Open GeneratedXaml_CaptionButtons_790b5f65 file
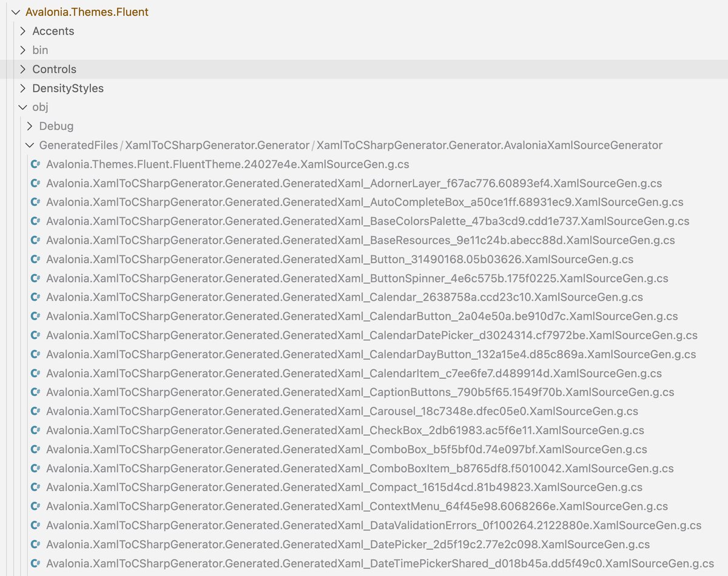This screenshot has width=728, height=576. click(x=360, y=392)
